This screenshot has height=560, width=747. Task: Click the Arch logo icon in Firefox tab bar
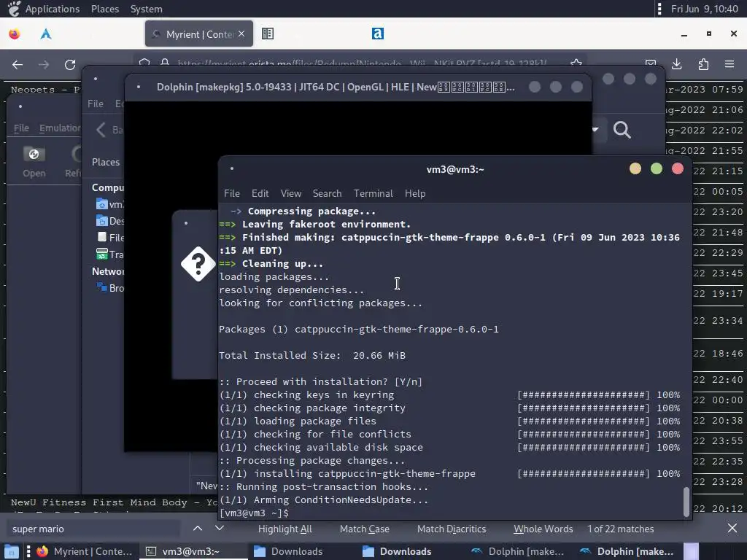[46, 34]
